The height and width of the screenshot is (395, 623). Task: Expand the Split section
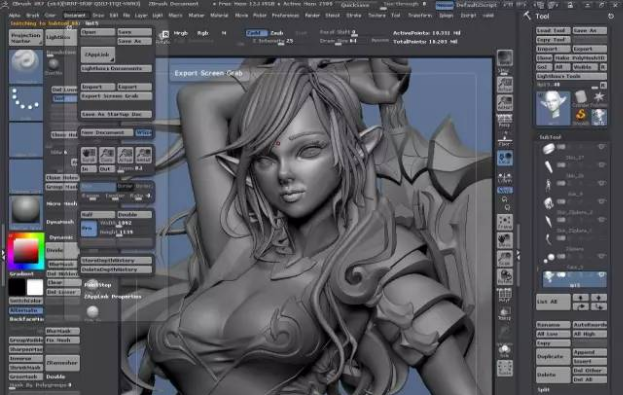tap(544, 390)
